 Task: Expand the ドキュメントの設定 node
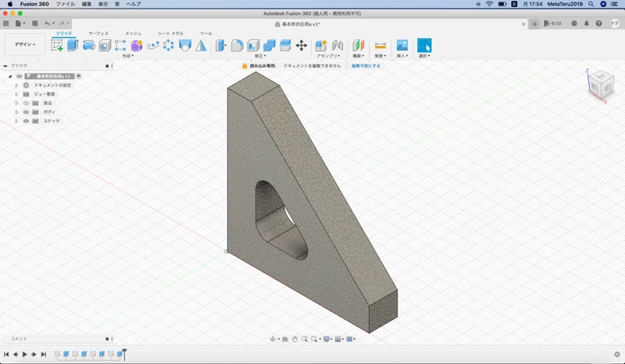pos(16,85)
